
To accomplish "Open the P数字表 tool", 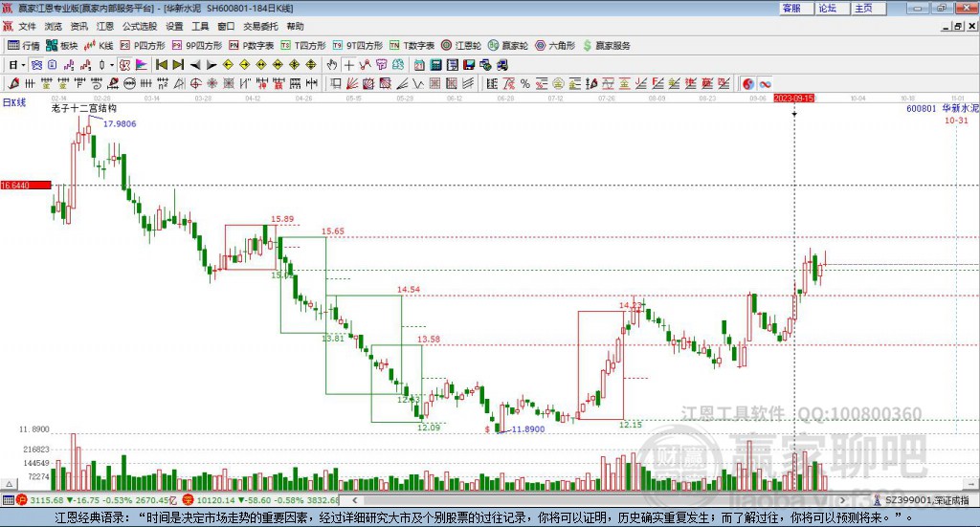I will (252, 46).
